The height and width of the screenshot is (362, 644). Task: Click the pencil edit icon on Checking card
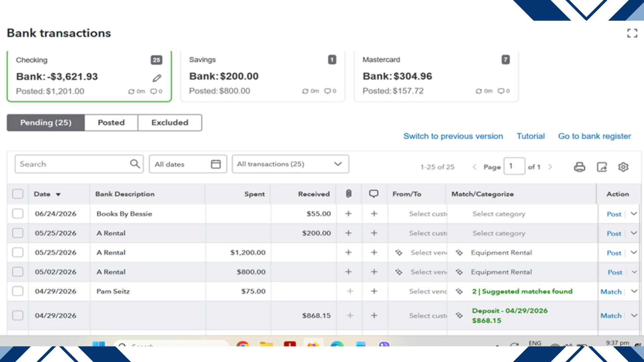point(157,78)
